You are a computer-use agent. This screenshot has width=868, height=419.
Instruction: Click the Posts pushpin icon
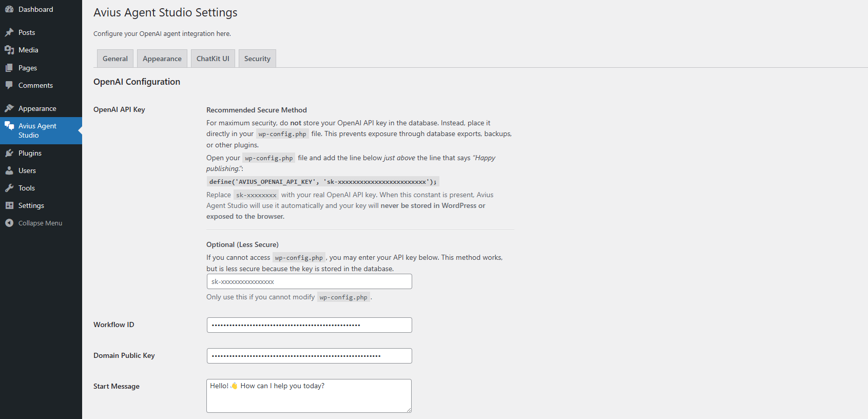coord(9,32)
